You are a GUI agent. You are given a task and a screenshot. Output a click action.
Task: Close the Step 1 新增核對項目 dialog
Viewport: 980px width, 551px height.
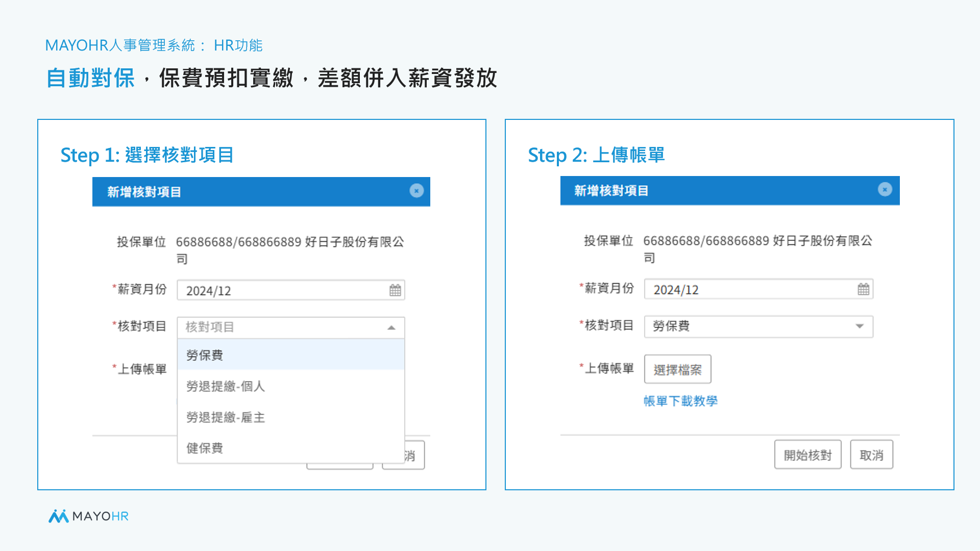click(x=416, y=191)
